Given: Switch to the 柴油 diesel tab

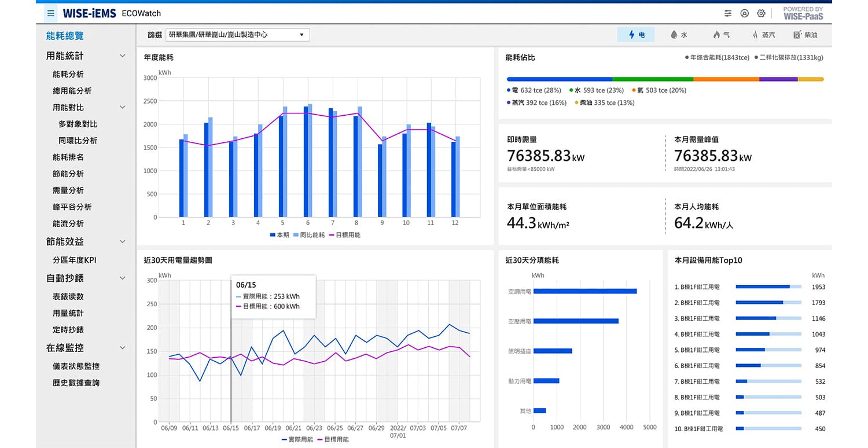Looking at the screenshot, I should click(806, 35).
